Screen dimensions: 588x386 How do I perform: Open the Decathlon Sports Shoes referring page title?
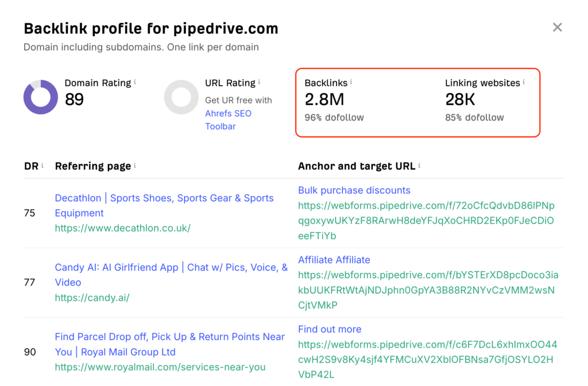(x=164, y=205)
